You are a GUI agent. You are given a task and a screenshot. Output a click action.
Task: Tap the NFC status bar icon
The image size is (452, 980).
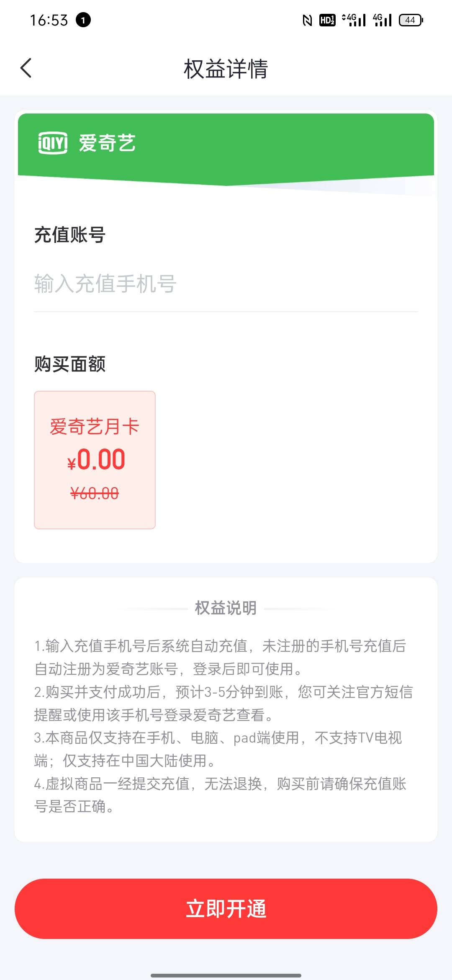click(307, 20)
